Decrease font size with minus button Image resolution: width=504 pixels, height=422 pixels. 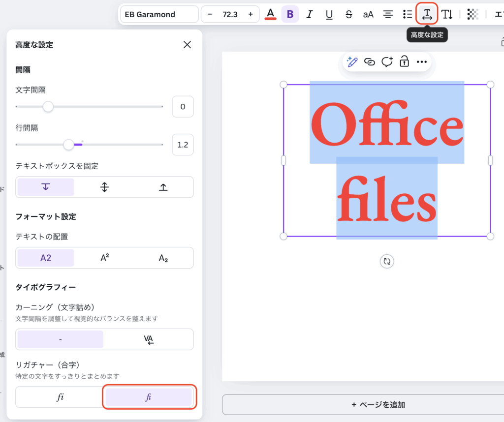(x=210, y=14)
